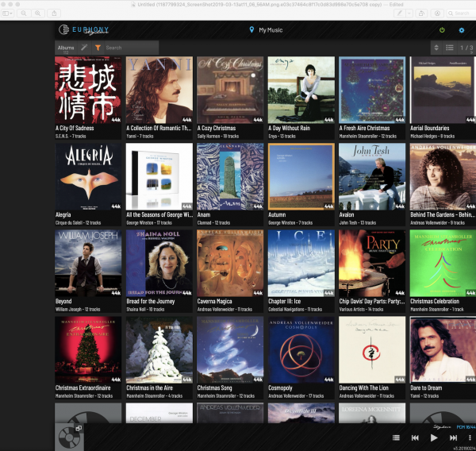Skip to next track
This screenshot has width=476, height=451.
[x=453, y=438]
